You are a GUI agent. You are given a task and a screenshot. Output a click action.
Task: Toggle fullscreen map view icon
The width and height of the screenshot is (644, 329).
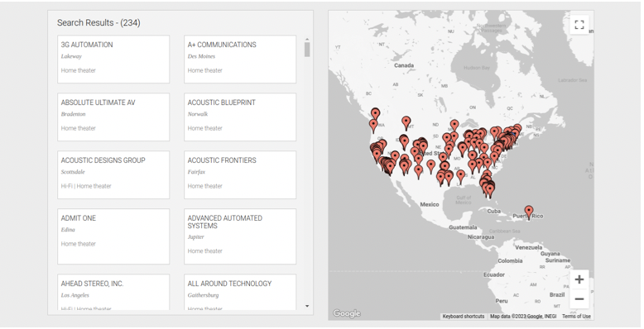[579, 25]
